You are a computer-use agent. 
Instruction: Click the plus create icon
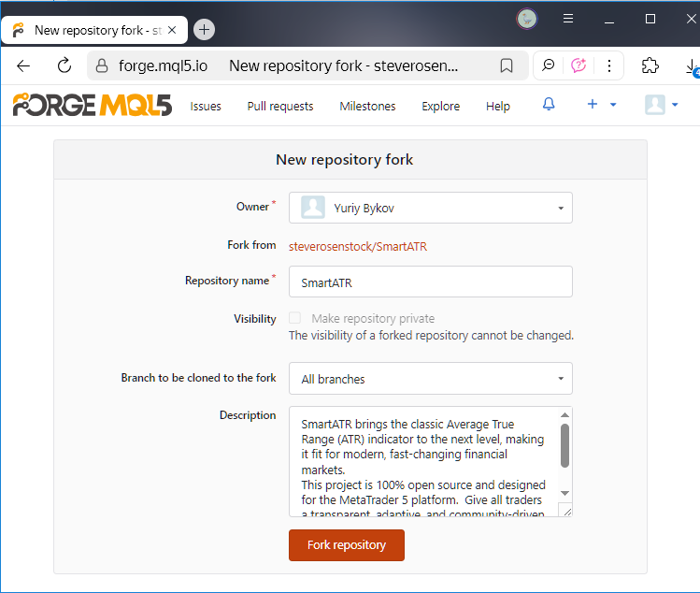593,104
